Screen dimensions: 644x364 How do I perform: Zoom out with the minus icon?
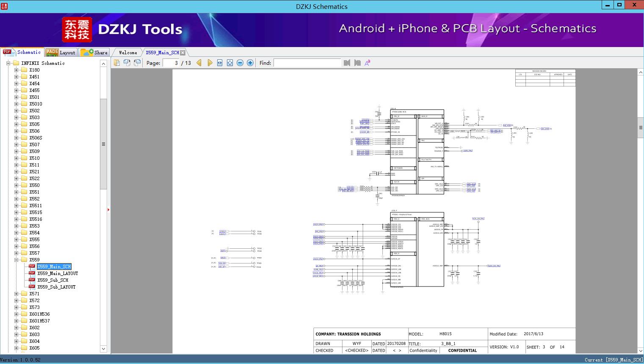[240, 63]
